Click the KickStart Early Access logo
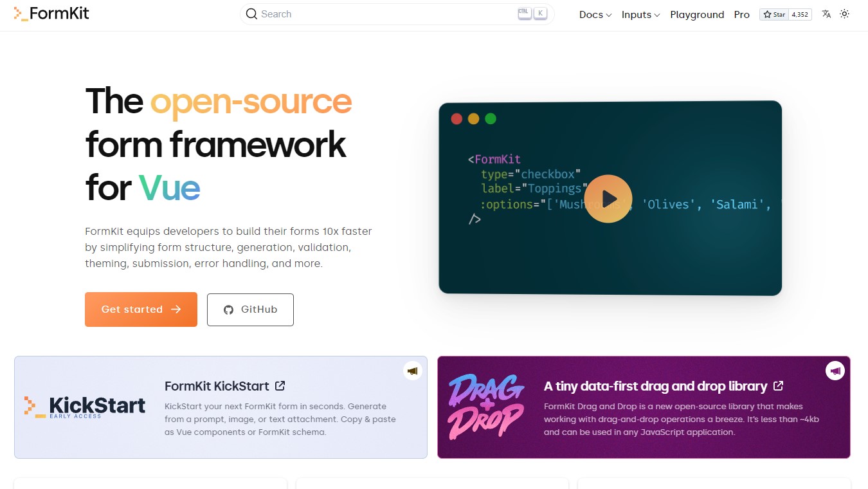868x489 pixels. 85,407
